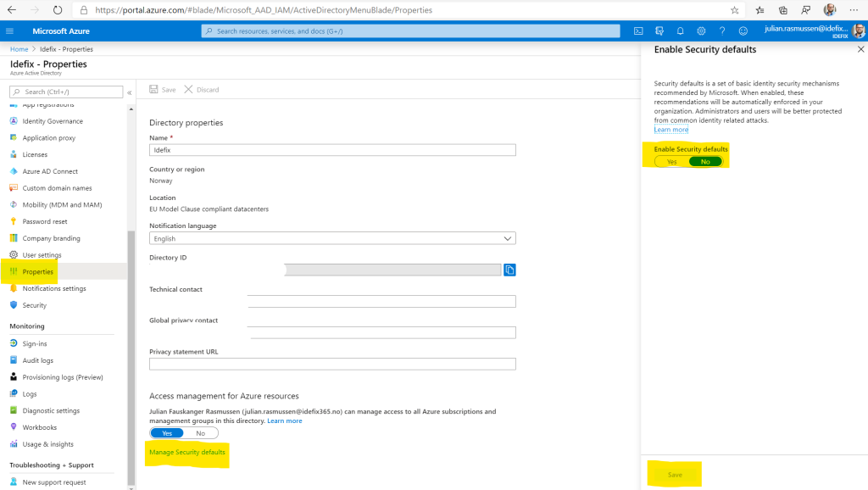Click the sidebar scrollbar thumb
The height and width of the screenshot is (490, 868).
point(131,357)
